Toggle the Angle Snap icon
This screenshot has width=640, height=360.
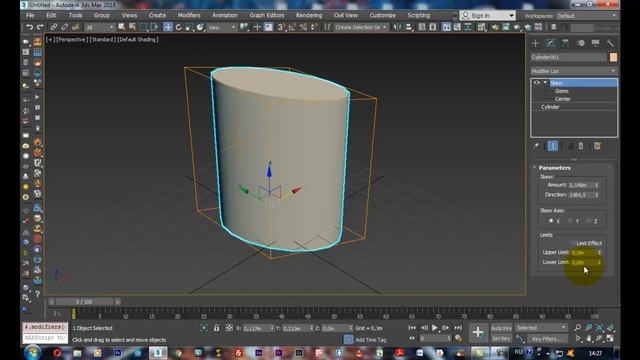(x=292, y=27)
